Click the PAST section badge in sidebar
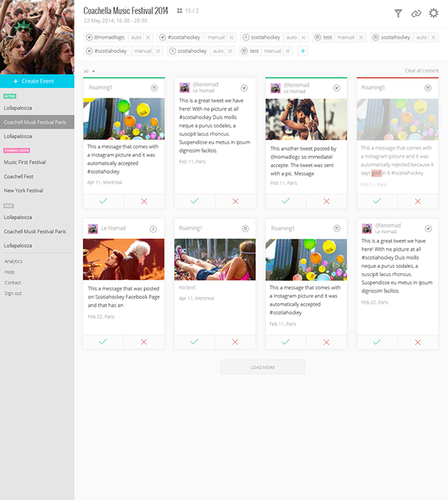The height and width of the screenshot is (500, 448). (x=9, y=206)
